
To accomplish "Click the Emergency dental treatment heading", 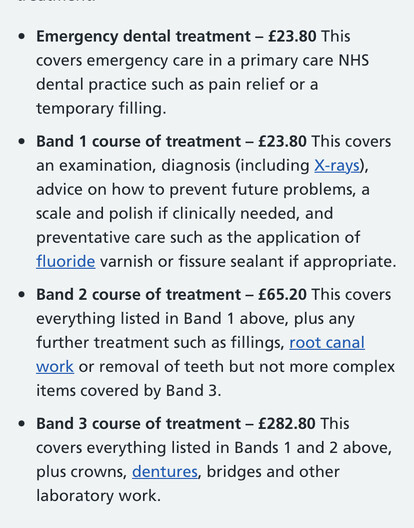I will 143,36.
